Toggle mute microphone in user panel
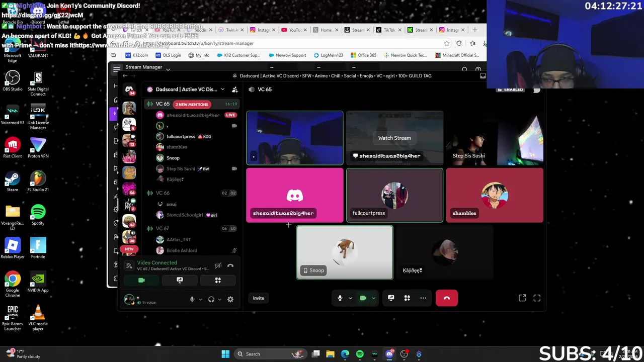 192,299
